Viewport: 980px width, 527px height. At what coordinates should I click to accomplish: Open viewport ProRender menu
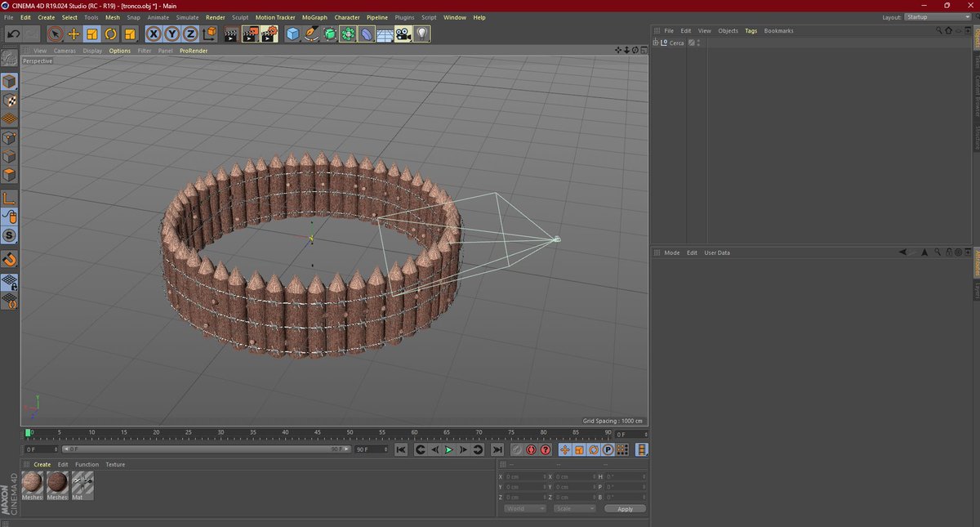click(x=194, y=51)
